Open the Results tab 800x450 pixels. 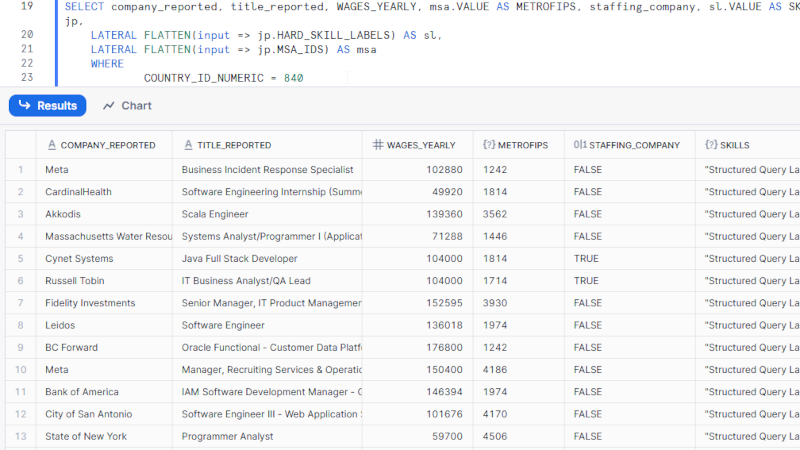coord(47,106)
